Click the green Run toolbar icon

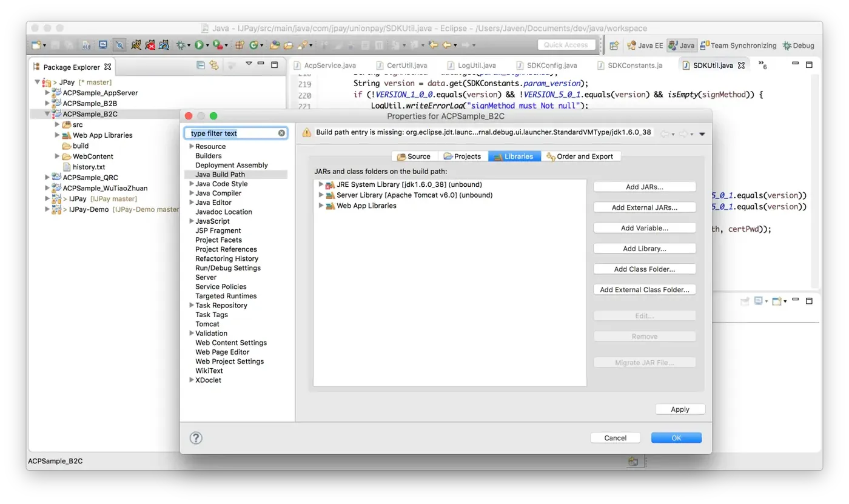point(198,45)
